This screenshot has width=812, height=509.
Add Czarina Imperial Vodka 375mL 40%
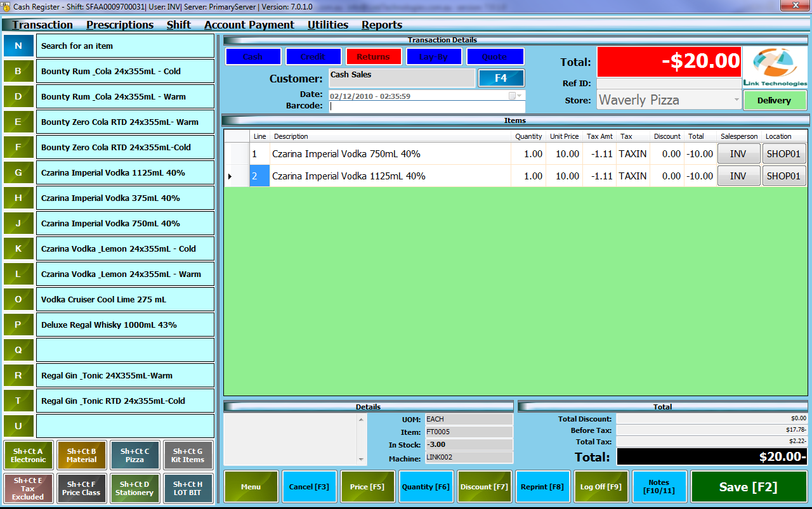pos(125,198)
